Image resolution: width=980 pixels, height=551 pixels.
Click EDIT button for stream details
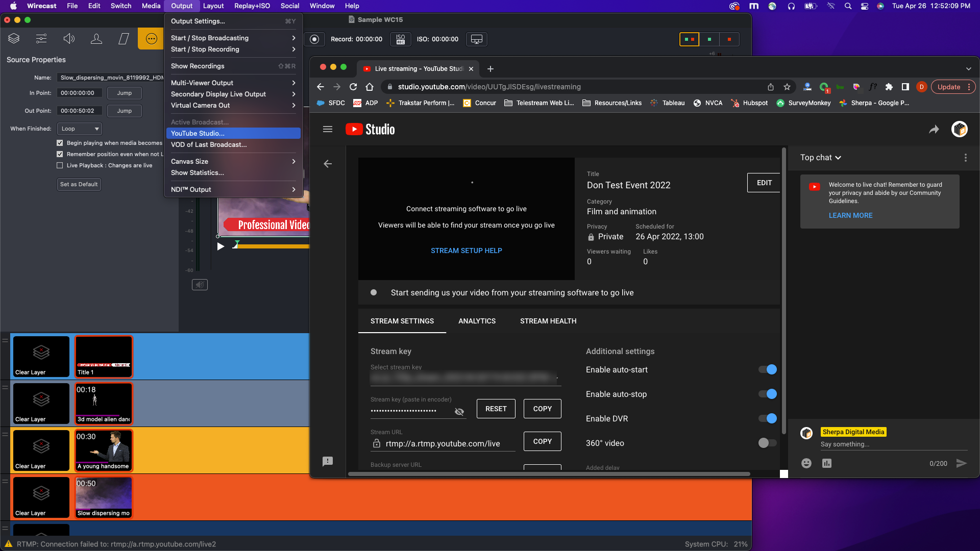pos(764,183)
